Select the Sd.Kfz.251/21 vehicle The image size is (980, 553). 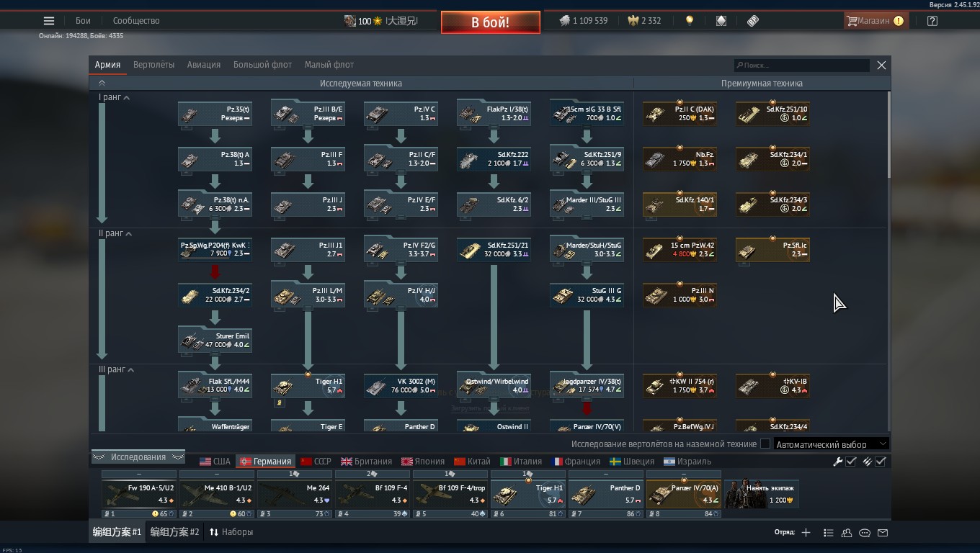(x=494, y=250)
